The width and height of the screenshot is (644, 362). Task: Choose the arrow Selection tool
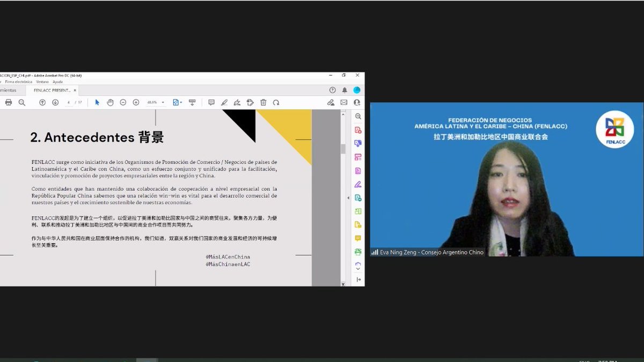(97, 102)
